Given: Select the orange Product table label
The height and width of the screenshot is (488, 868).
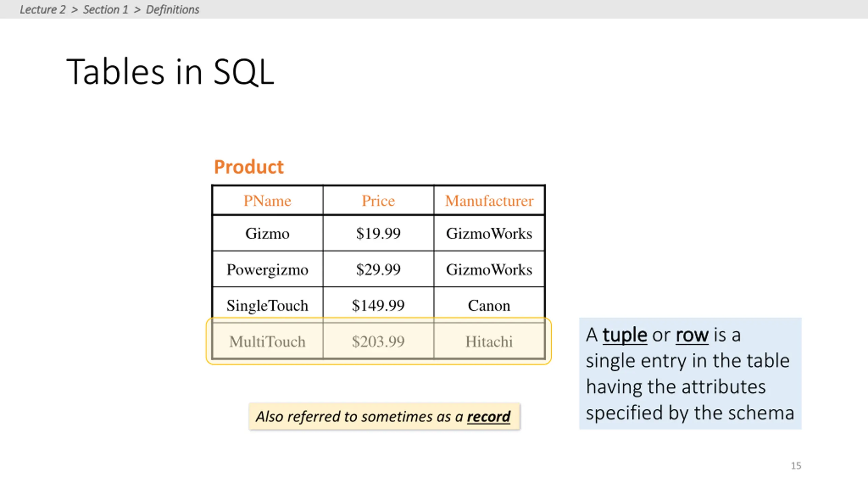Looking at the screenshot, I should coord(249,167).
